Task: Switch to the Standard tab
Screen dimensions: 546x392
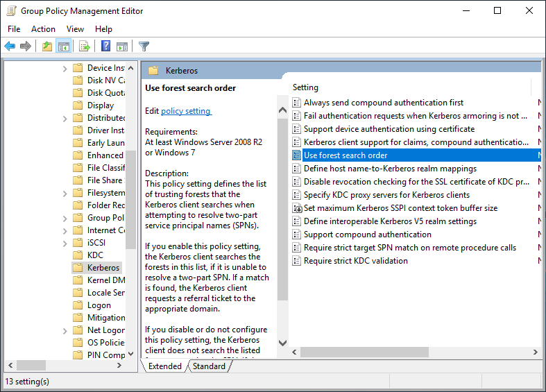Action: pyautogui.click(x=209, y=366)
